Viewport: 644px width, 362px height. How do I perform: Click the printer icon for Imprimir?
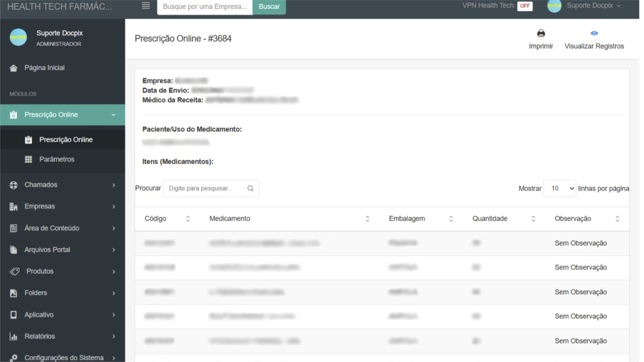click(x=541, y=33)
